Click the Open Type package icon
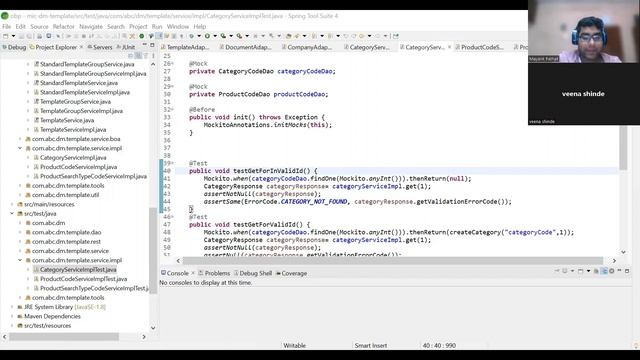 pos(288,36)
